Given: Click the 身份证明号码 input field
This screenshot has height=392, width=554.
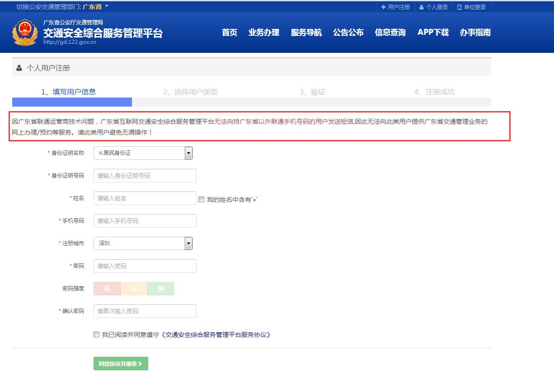Looking at the screenshot, I should tap(145, 176).
